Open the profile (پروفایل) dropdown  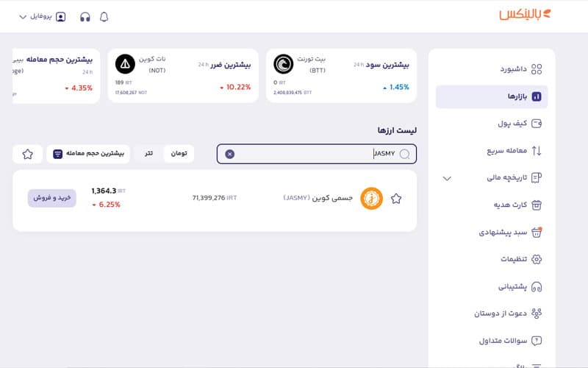point(42,16)
